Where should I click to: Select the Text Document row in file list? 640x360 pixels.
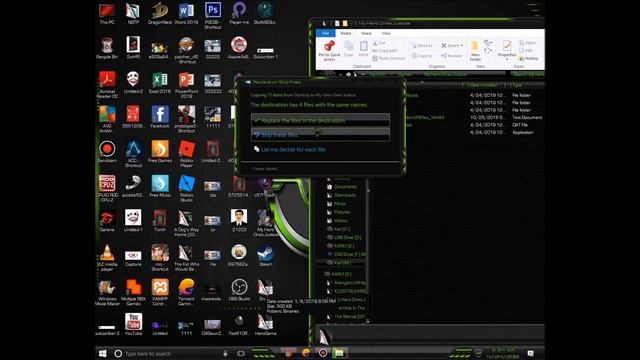click(473, 118)
